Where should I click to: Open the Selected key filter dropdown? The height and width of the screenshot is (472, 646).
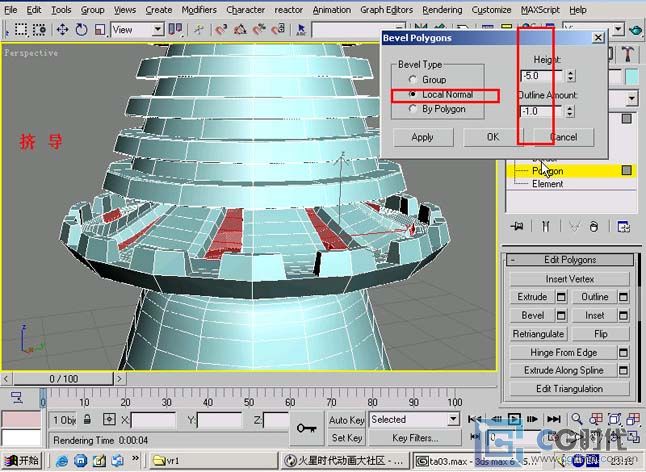(x=414, y=420)
